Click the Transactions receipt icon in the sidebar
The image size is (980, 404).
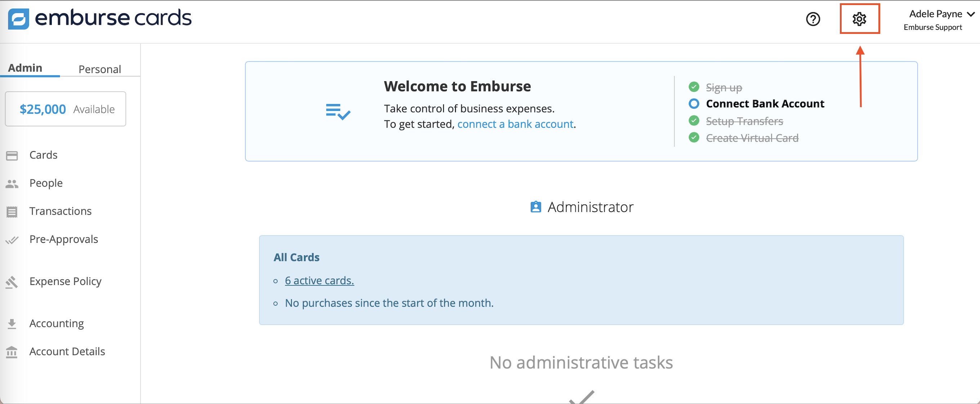point(12,212)
